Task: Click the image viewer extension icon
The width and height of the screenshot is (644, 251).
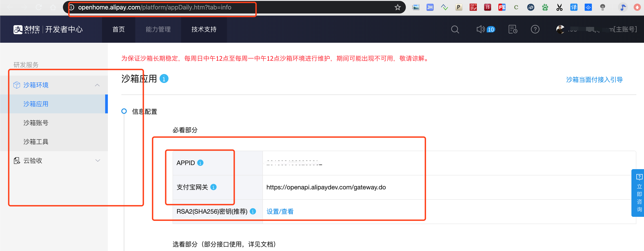Action: tap(415, 7)
